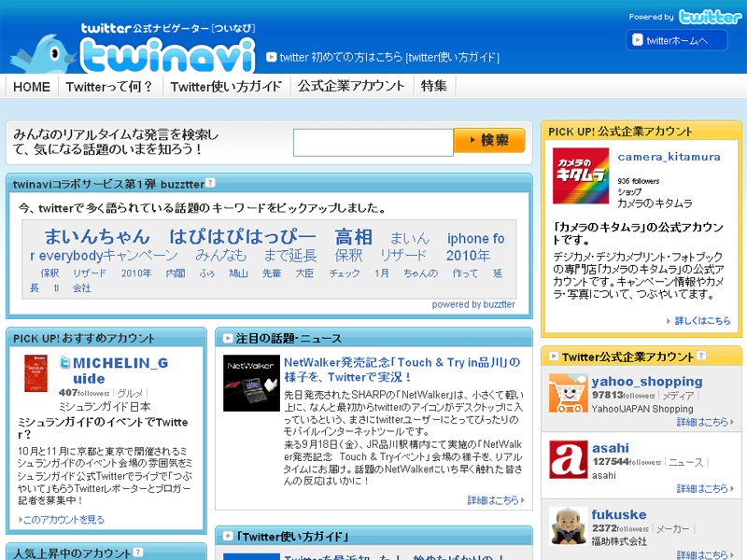Open NetWalker発売記念 news headline
This screenshot has width=747, height=560.
[x=402, y=370]
